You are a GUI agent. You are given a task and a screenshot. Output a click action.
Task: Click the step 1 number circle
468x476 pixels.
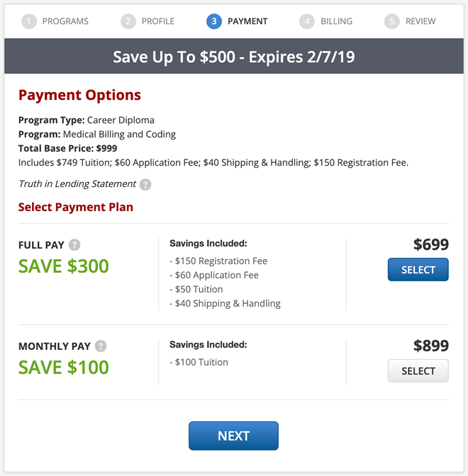coord(29,21)
